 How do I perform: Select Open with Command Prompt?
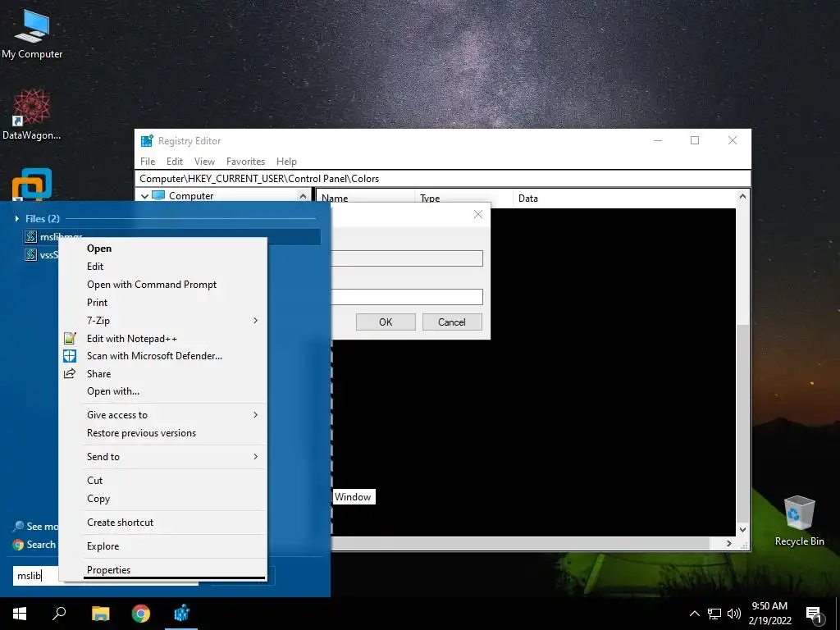click(163, 285)
